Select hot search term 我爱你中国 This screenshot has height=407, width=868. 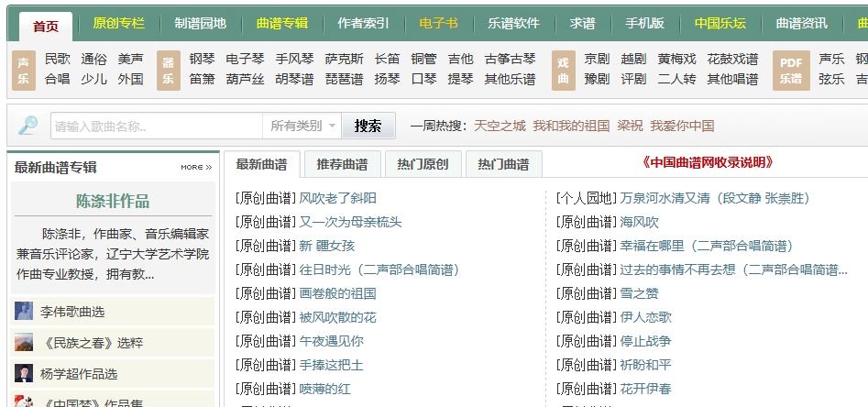682,126
